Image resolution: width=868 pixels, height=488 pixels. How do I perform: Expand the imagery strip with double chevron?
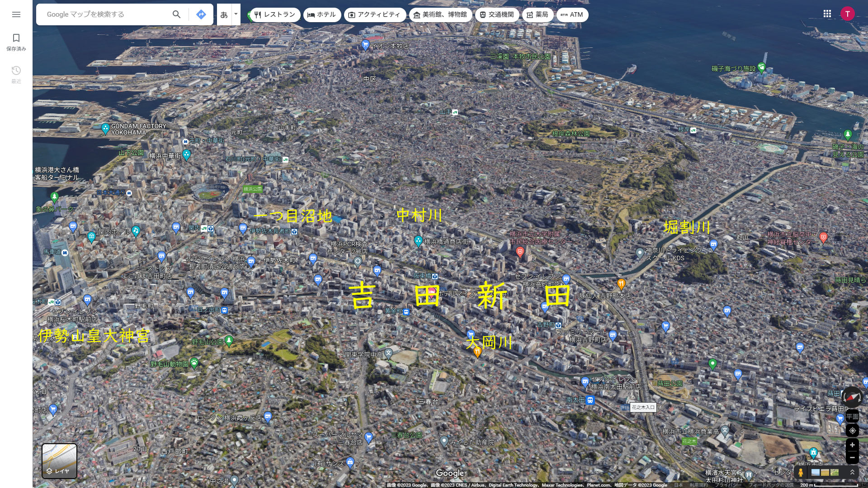click(x=852, y=472)
